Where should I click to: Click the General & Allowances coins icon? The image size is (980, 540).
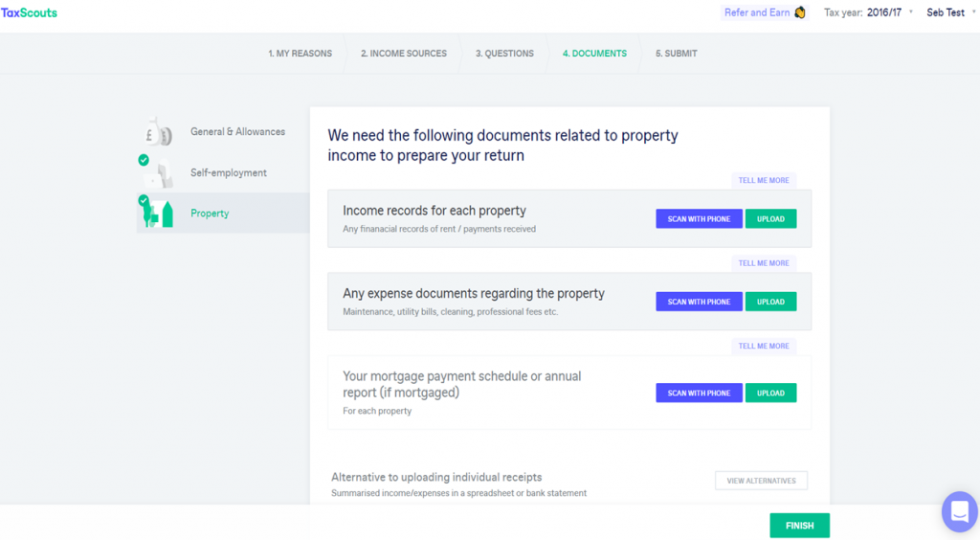click(158, 132)
